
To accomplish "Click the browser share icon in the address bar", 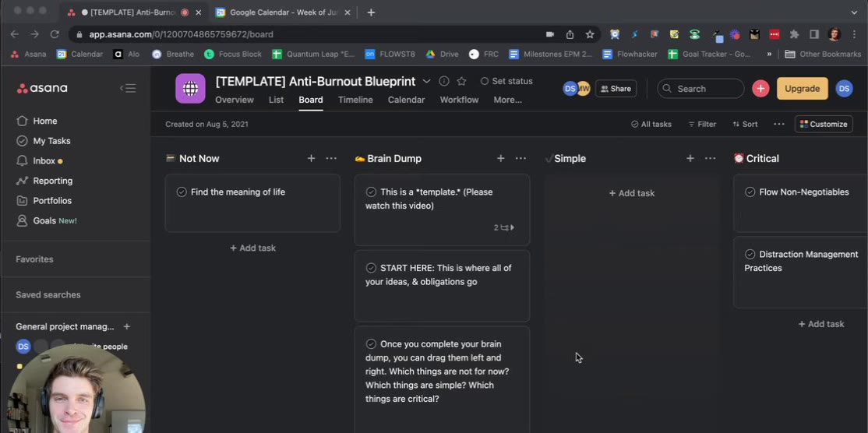I will [570, 34].
